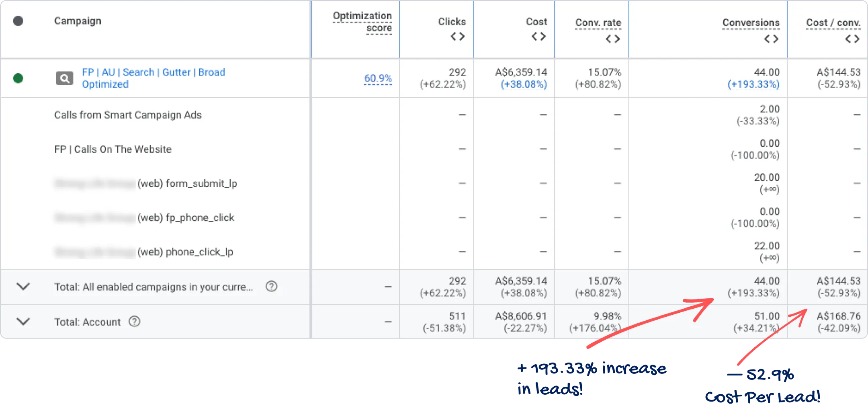The height and width of the screenshot is (410, 868).
Task: Toggle the Conversions column expand arrows
Action: 772,39
